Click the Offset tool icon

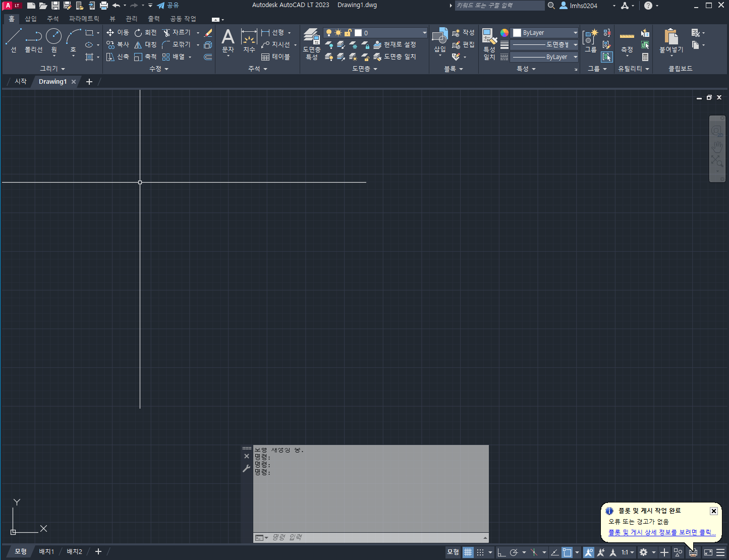tap(208, 57)
